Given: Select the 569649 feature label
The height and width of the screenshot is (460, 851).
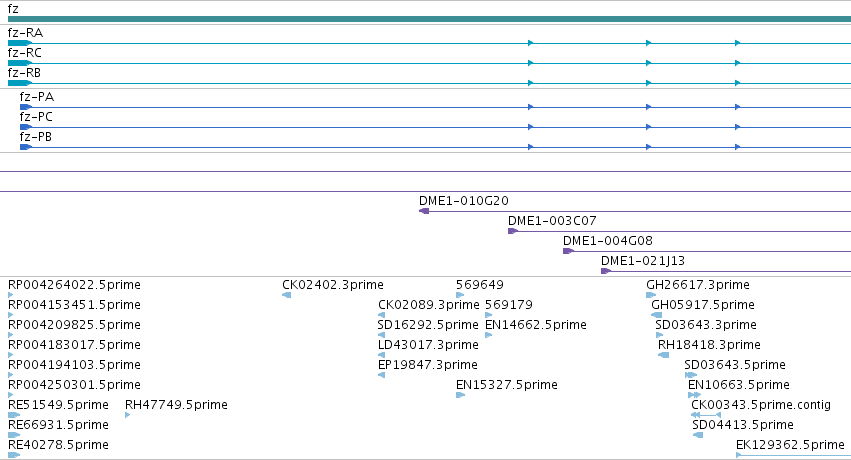Looking at the screenshot, I should point(480,285).
